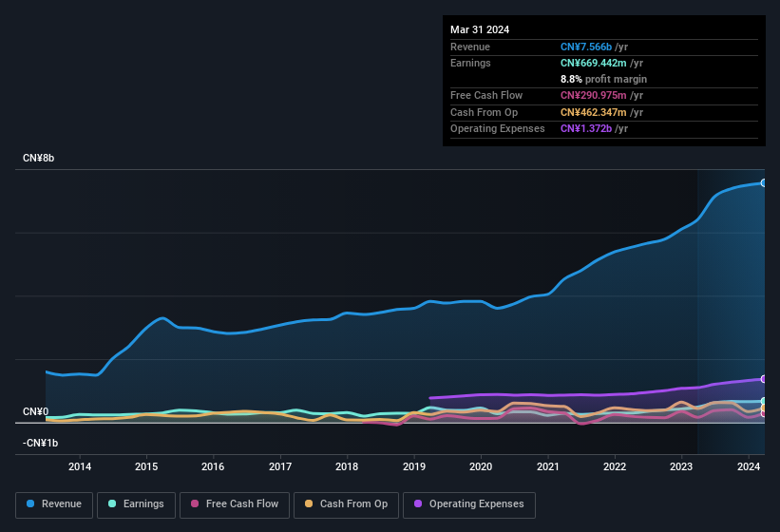Screen dimensions: 780x532
Task: Select the Revenue line endpoint marker
Action: point(763,182)
